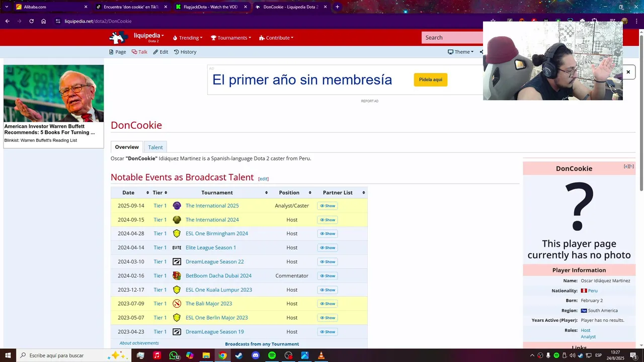Screen dimensions: 644x362
Task: Open the Talk page tab
Action: (139, 52)
